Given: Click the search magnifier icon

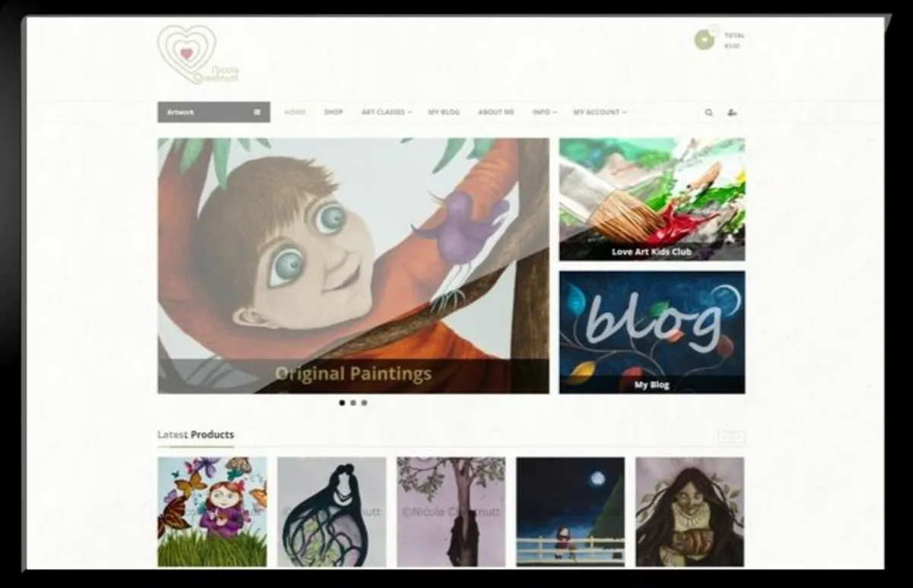Looking at the screenshot, I should (708, 113).
